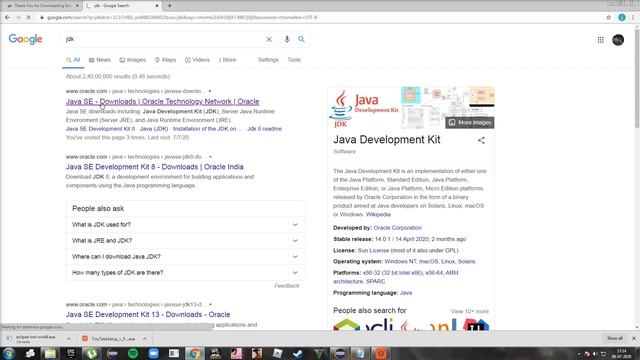
Task: Go back with the browser back arrow
Action: [x=7, y=18]
